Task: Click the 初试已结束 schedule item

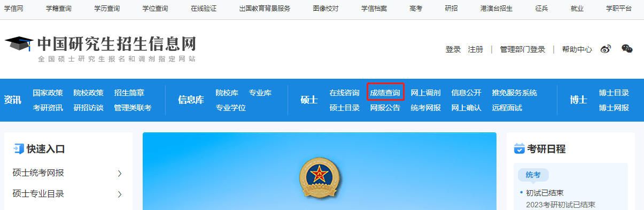Action: point(545,193)
